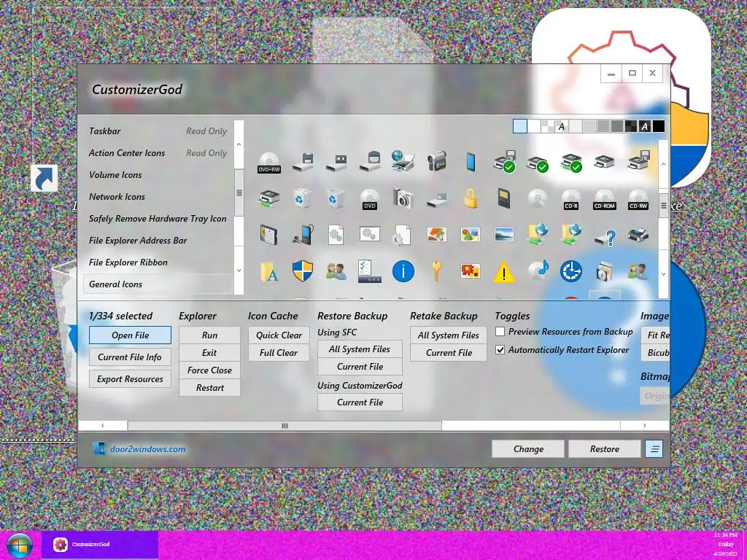Select the CD-ROM disc icon
The image size is (747, 560).
pos(605,199)
